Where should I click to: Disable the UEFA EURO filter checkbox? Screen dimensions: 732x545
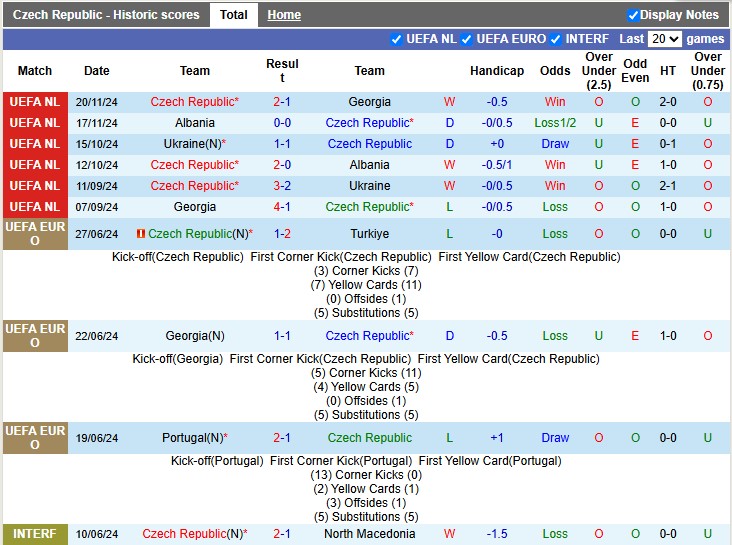pos(467,39)
